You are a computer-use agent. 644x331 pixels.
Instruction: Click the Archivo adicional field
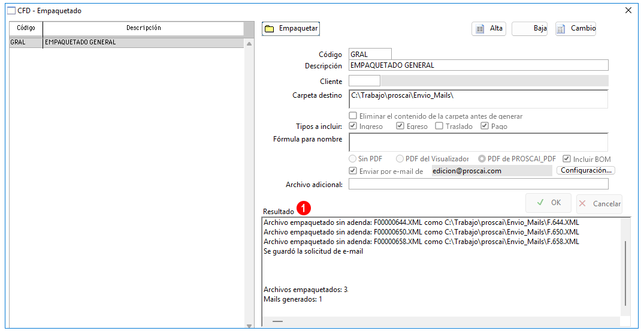click(479, 184)
